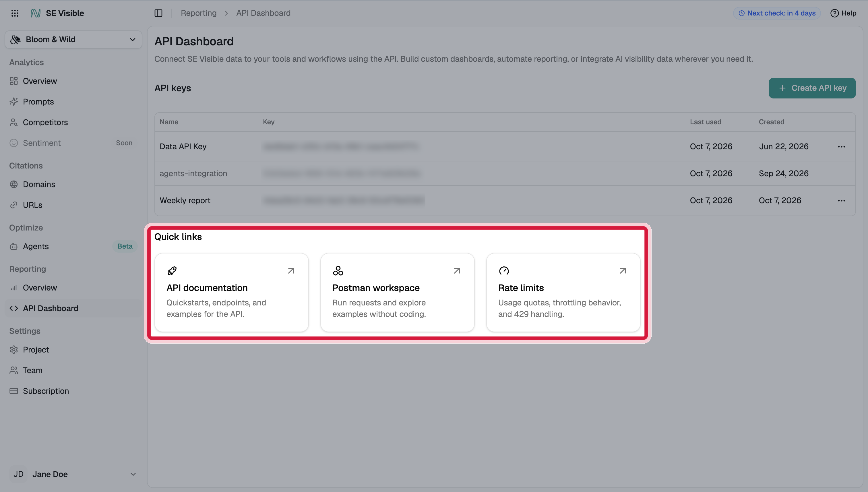This screenshot has height=492, width=868.
Task: Click the Next check in 4 days badge
Action: [777, 13]
